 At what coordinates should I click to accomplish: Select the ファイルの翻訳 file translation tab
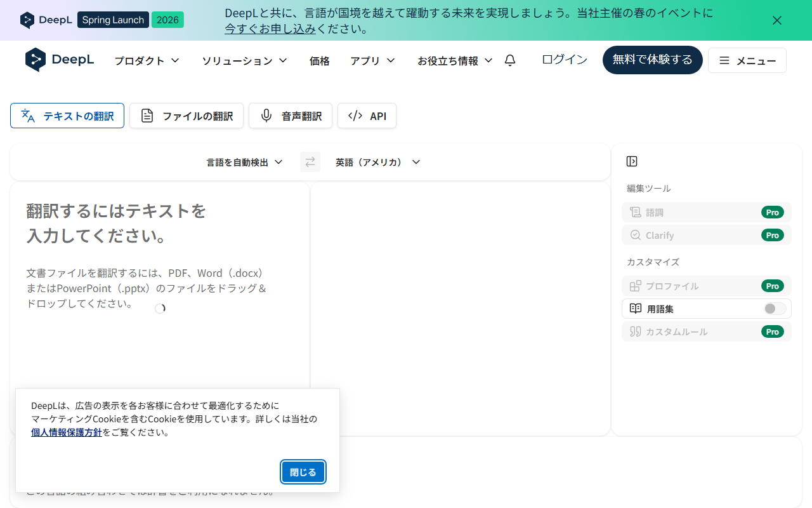(187, 116)
